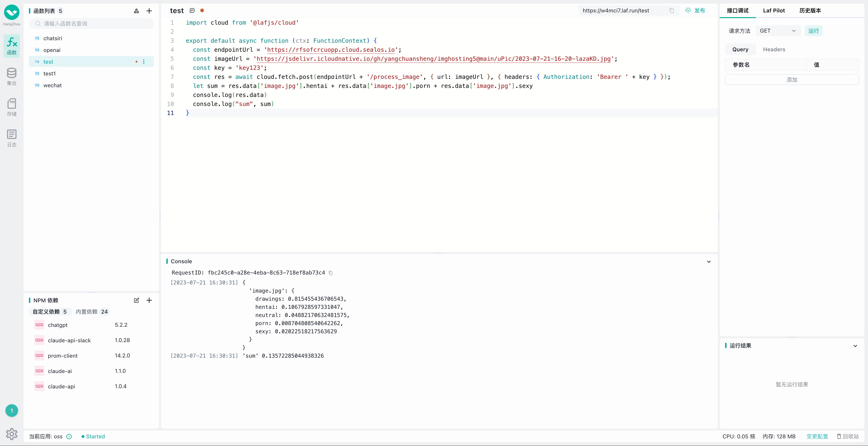Screen dimensions: 868x446
Task: Collapse the Console panel chevron
Action: [709, 261]
